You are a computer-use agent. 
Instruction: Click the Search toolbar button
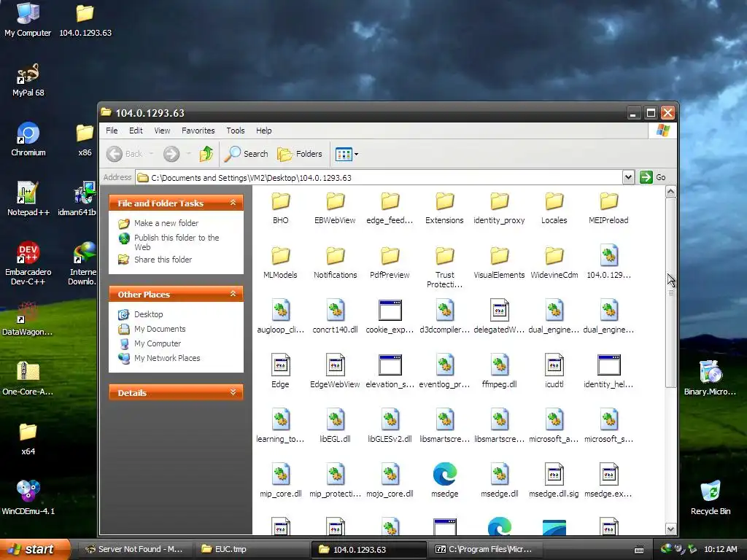click(x=246, y=154)
